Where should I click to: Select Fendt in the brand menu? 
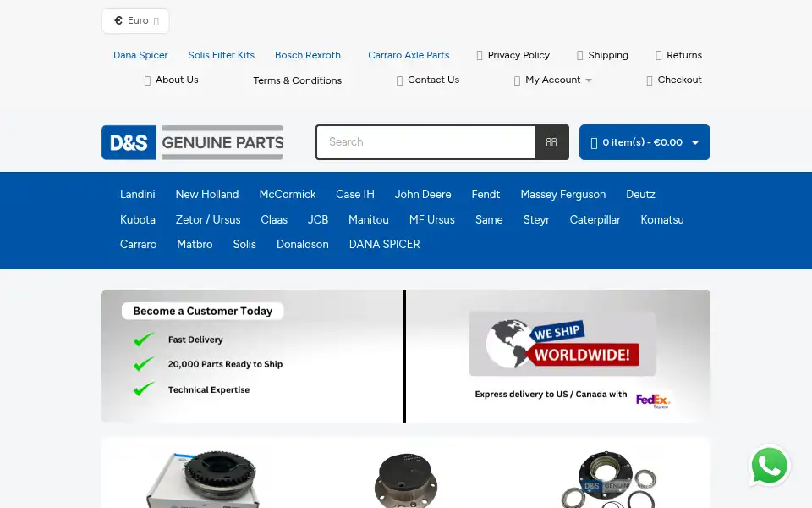point(486,195)
